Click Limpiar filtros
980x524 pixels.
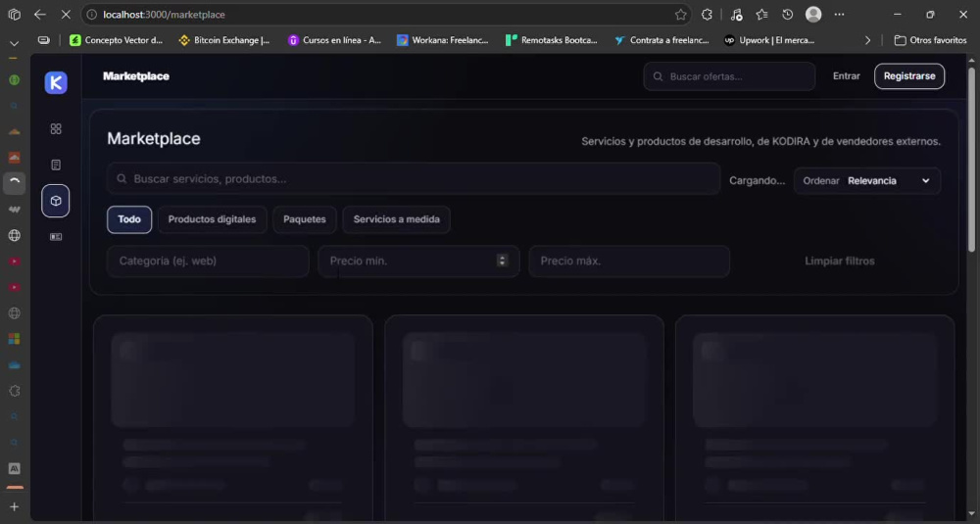click(x=840, y=262)
